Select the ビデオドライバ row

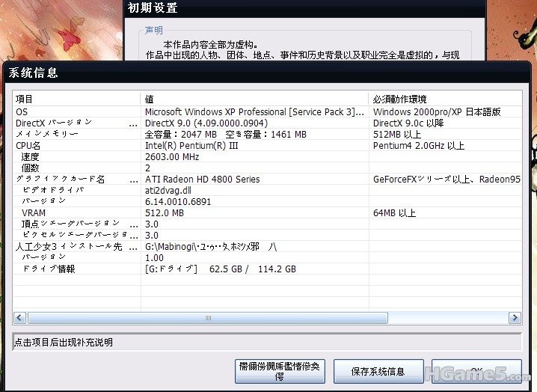[x=267, y=191]
